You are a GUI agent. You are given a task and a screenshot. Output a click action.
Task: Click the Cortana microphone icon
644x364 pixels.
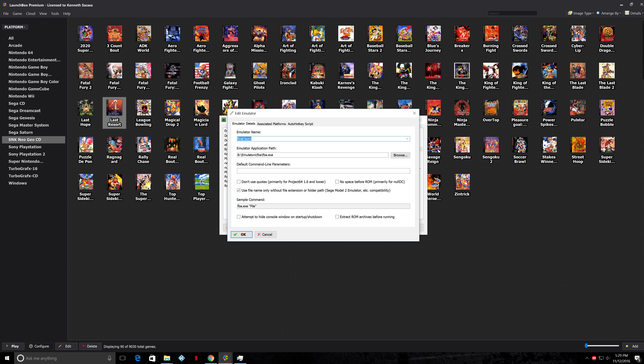(109, 358)
